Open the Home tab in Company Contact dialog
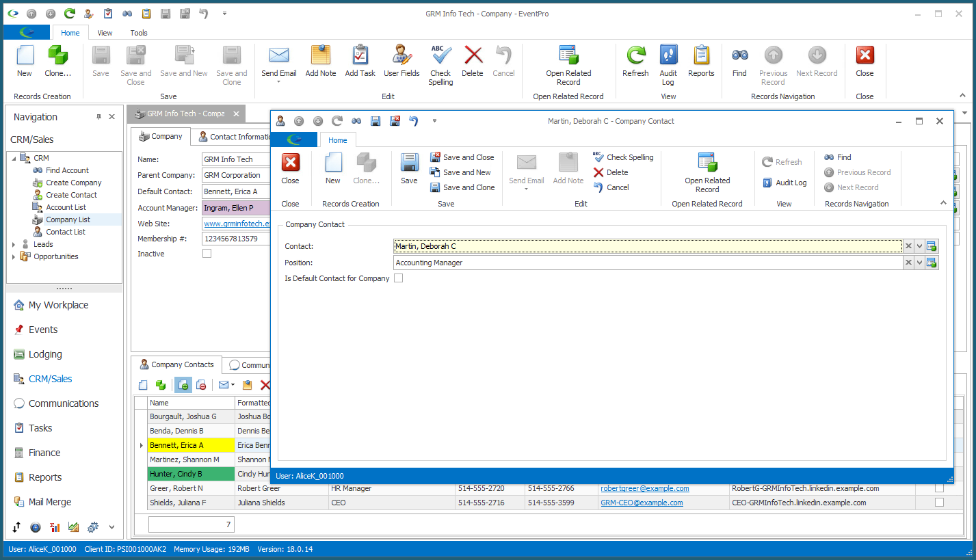 (338, 140)
